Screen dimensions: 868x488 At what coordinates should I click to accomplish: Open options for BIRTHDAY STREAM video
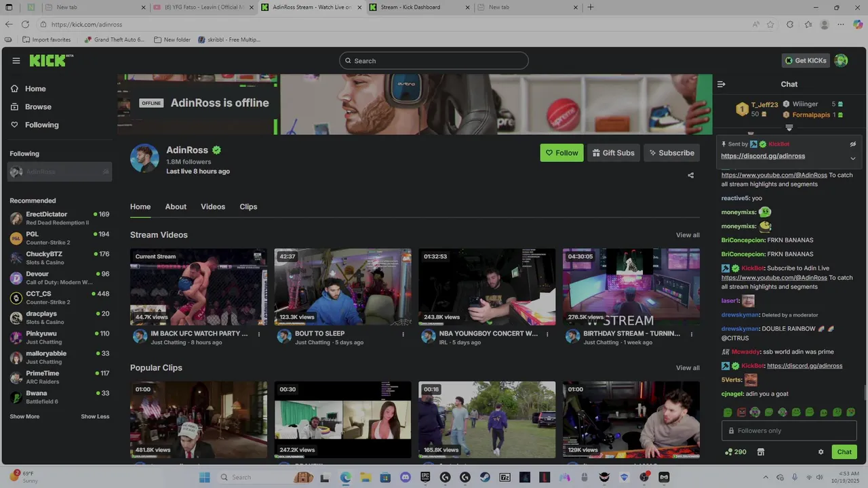tap(692, 334)
